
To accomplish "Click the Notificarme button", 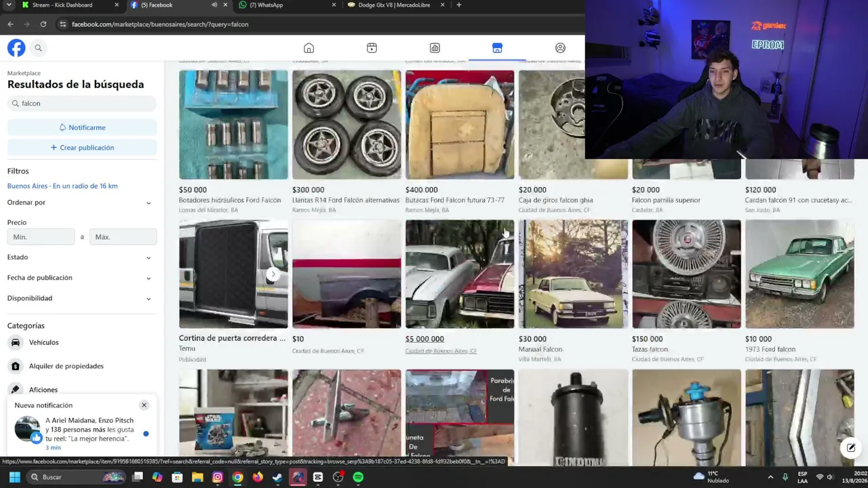I will (82, 127).
